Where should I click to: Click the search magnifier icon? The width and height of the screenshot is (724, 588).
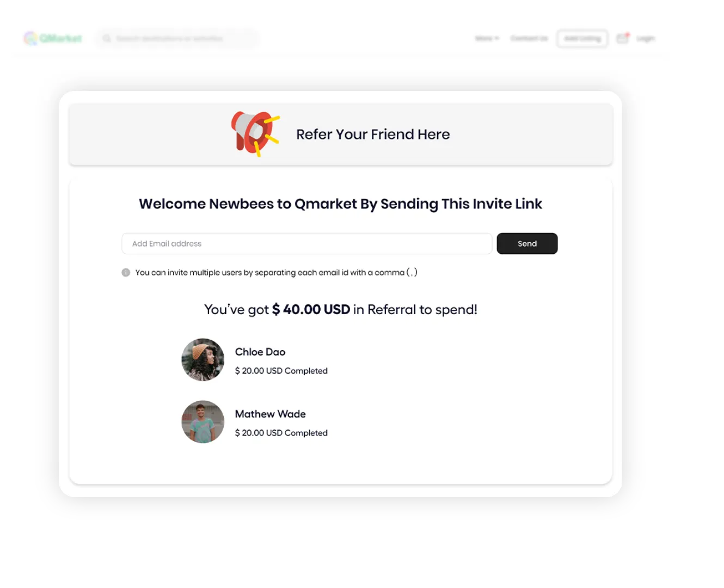[107, 38]
